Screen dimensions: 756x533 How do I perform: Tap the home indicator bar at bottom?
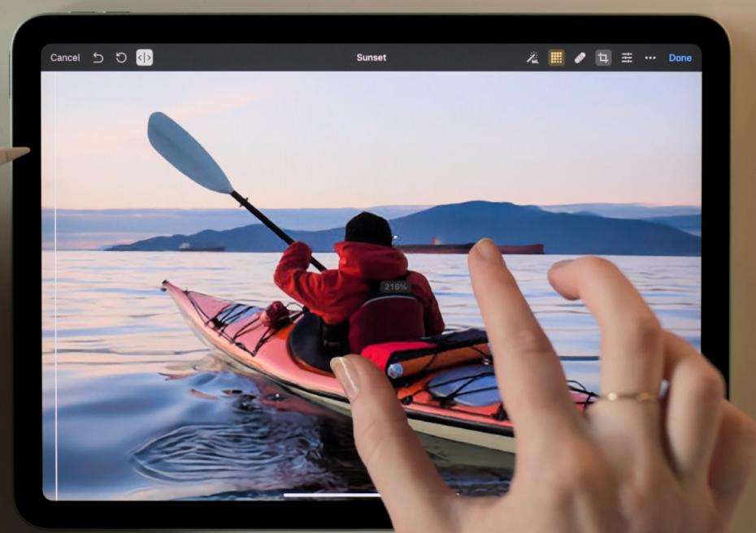pyautogui.click(x=332, y=495)
